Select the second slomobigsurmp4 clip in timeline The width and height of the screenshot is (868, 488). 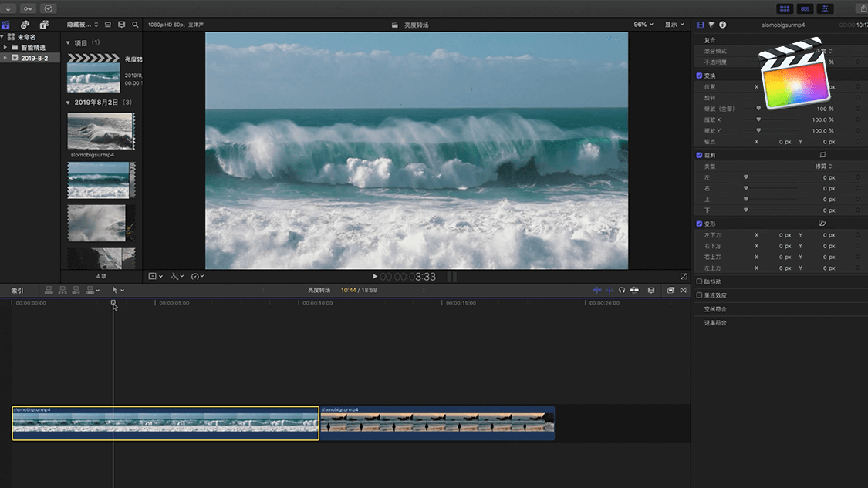pos(437,423)
